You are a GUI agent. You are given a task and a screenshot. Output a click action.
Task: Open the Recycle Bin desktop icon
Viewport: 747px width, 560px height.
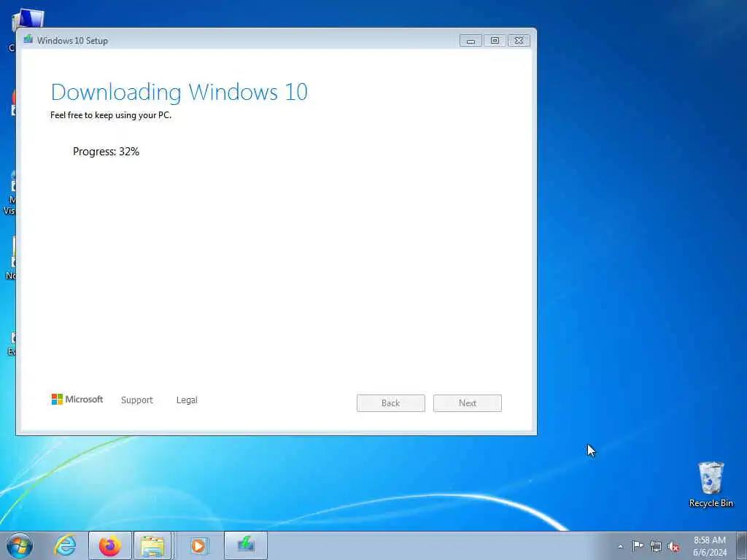pos(711,485)
